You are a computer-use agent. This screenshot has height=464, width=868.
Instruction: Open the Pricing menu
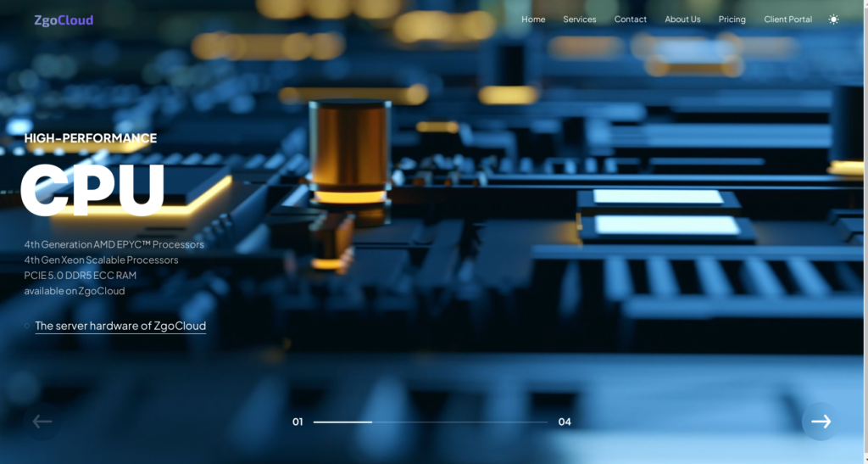point(732,20)
